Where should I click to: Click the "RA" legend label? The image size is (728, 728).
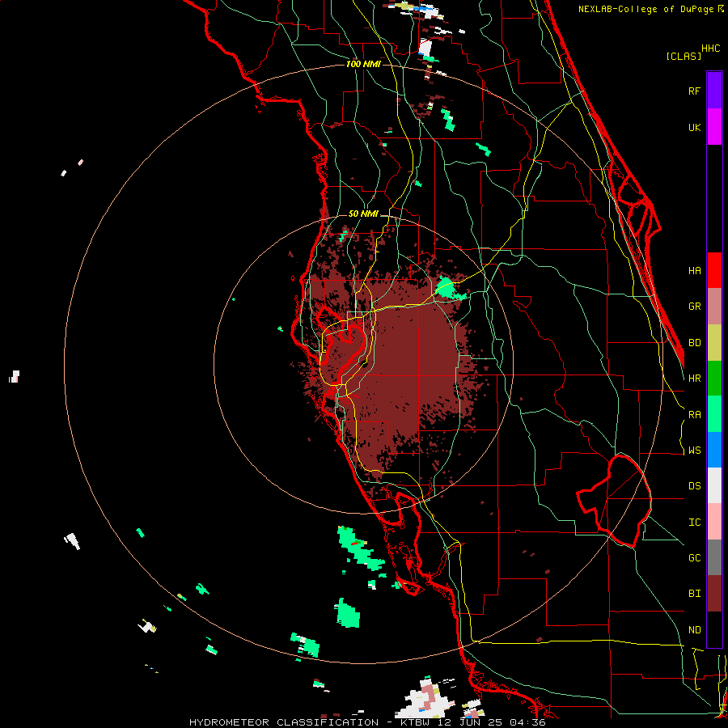pos(694,415)
